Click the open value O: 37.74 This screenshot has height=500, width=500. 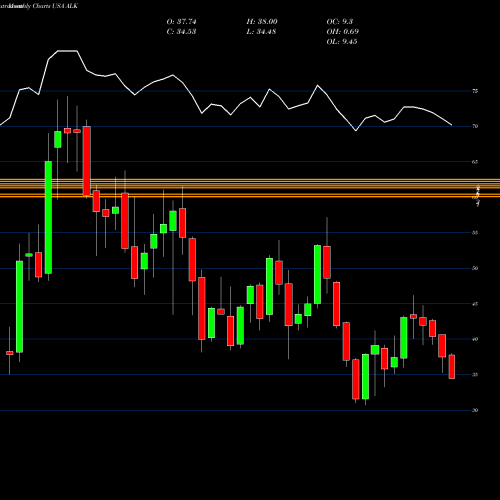[181, 22]
